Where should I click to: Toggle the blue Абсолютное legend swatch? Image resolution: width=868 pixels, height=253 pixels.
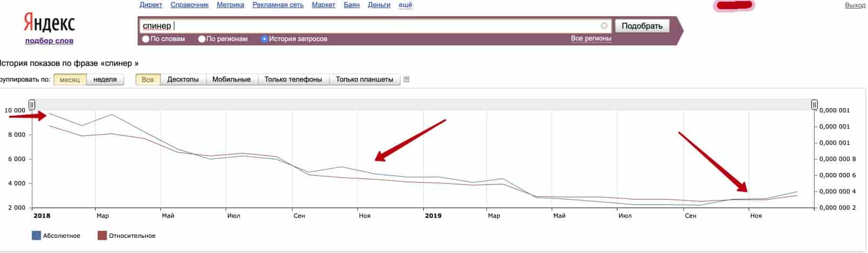[36, 235]
